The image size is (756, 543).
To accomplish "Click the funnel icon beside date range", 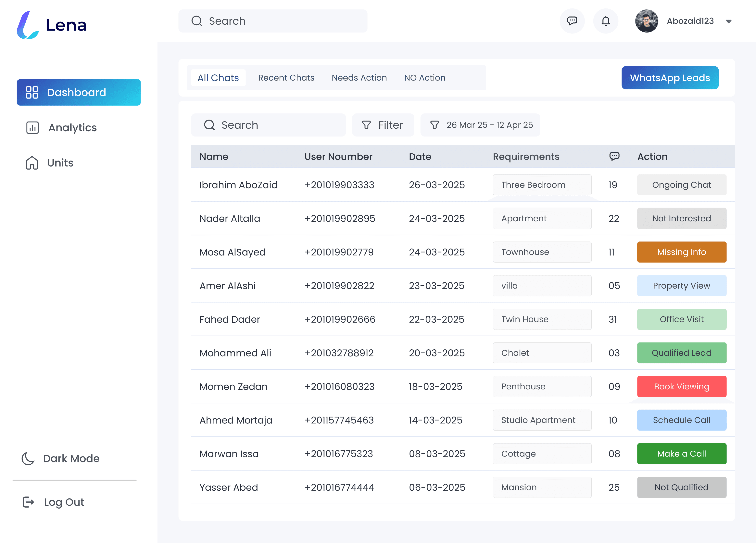I will (x=435, y=125).
